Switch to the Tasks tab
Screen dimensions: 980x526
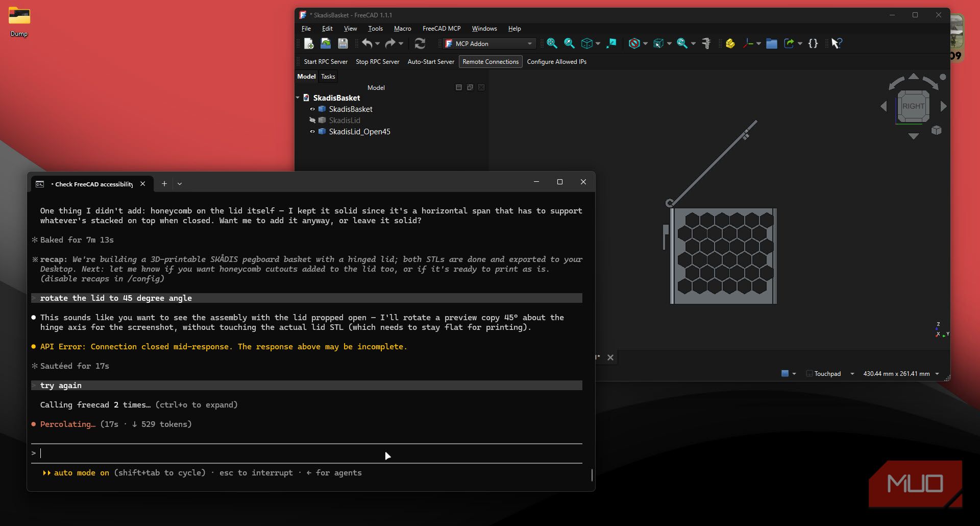pos(328,77)
